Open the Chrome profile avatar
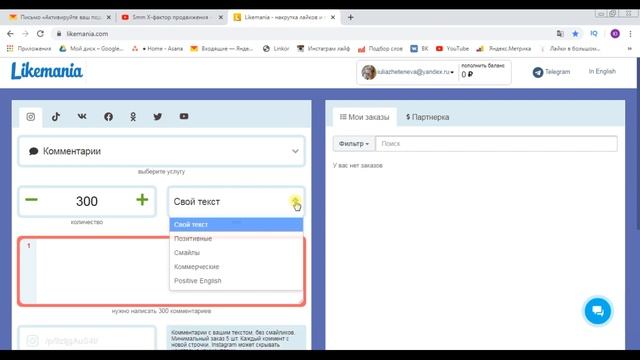 point(615,34)
